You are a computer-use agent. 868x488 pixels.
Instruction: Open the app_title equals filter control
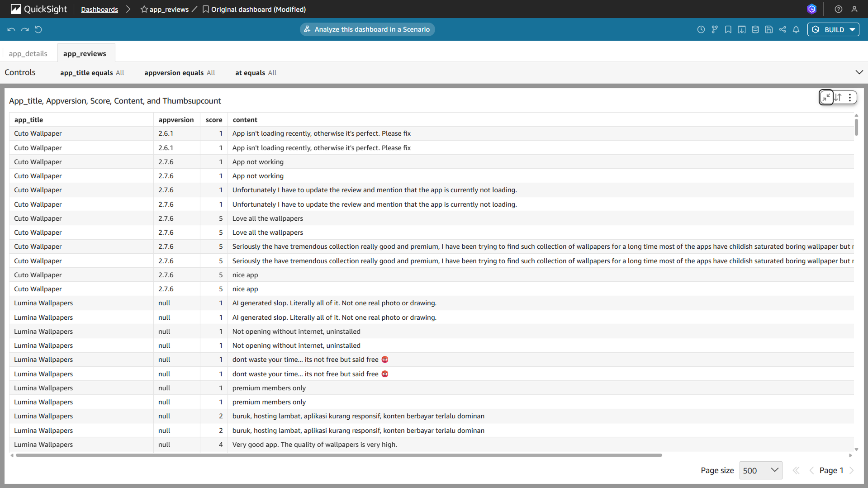[x=92, y=73]
